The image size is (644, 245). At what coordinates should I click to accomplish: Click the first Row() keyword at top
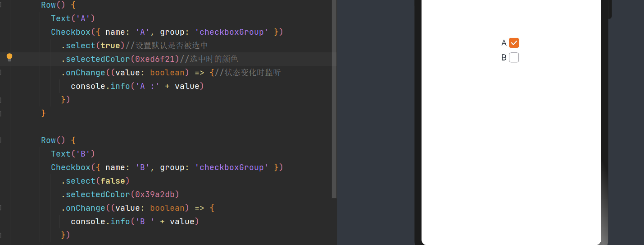pyautogui.click(x=53, y=5)
